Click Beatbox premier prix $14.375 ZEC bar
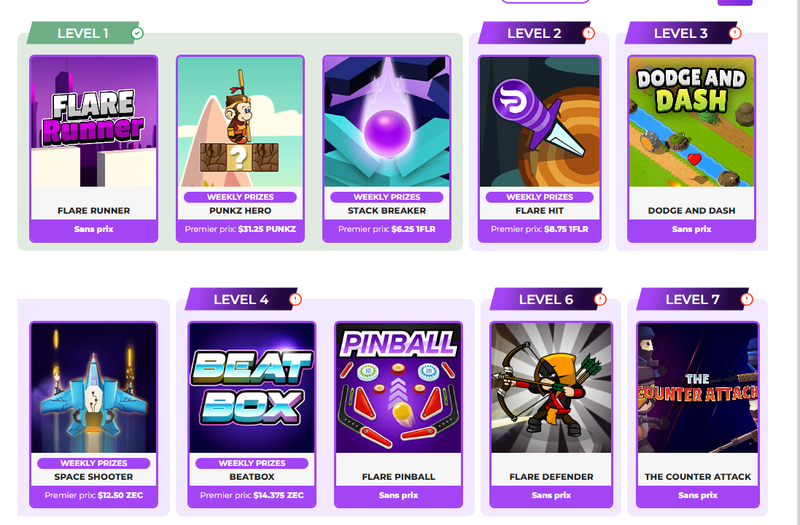800x525 pixels. tap(252, 495)
